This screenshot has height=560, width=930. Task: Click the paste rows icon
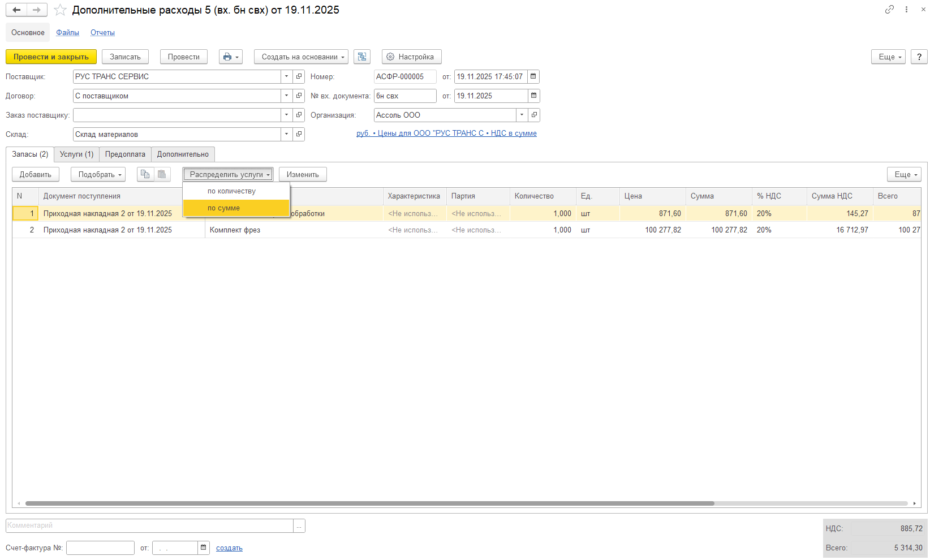[162, 175]
